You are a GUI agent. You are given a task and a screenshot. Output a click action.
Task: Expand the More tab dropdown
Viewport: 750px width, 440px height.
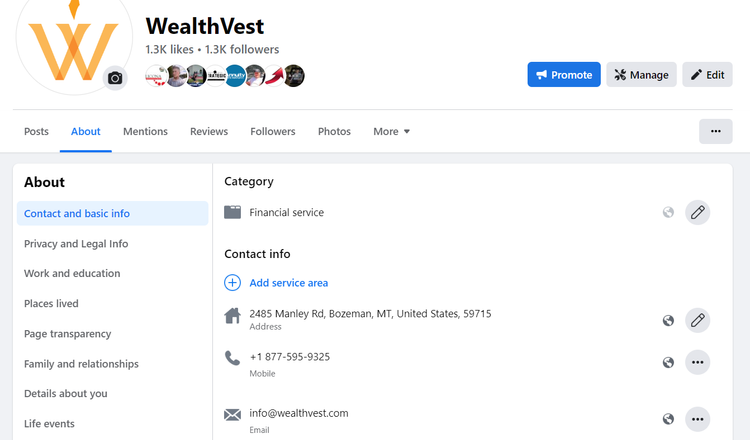coord(391,132)
